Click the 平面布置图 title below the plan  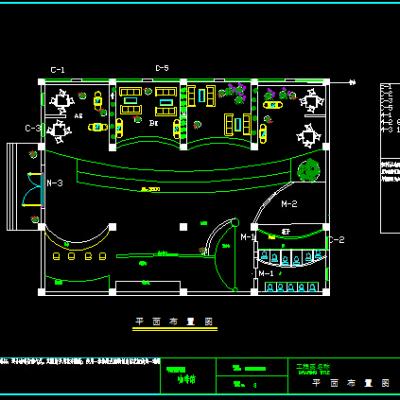(x=174, y=321)
